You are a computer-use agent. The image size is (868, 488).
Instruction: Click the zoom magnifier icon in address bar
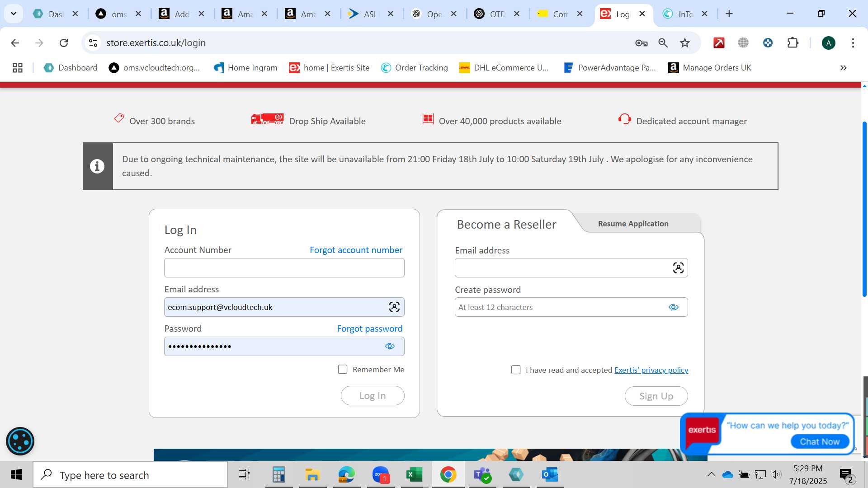[663, 43]
